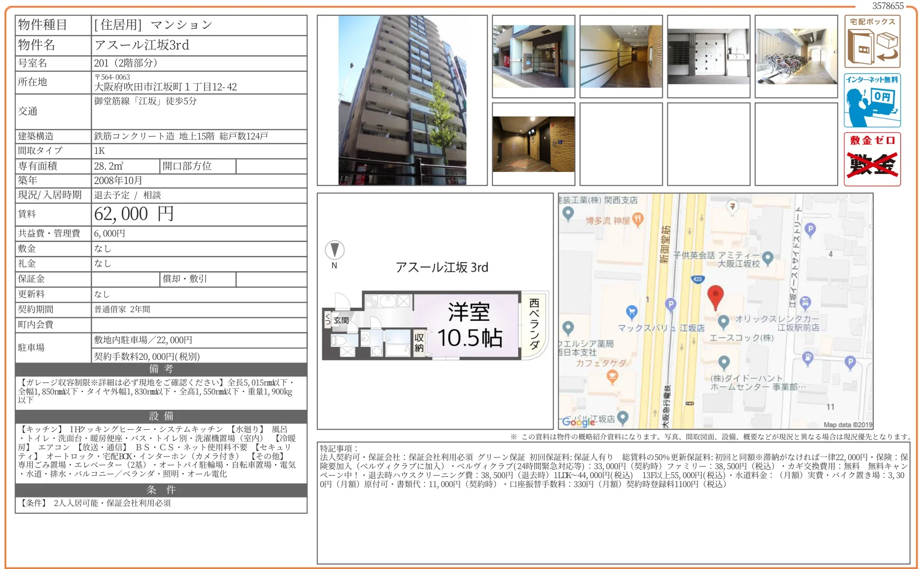Click the 宅配ボックス delivery box icon

pyautogui.click(x=872, y=42)
